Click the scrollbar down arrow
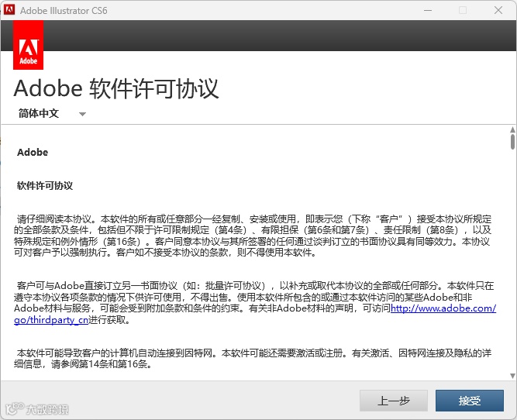This screenshot has width=517, height=420. coord(512,376)
